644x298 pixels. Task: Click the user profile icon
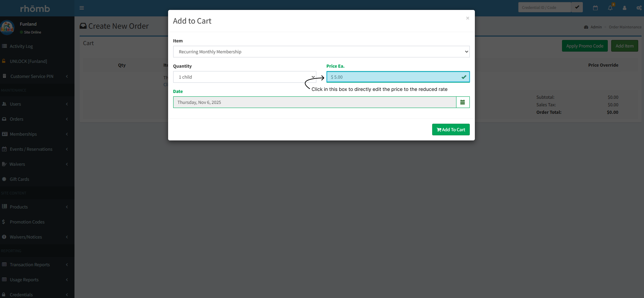[x=625, y=8]
